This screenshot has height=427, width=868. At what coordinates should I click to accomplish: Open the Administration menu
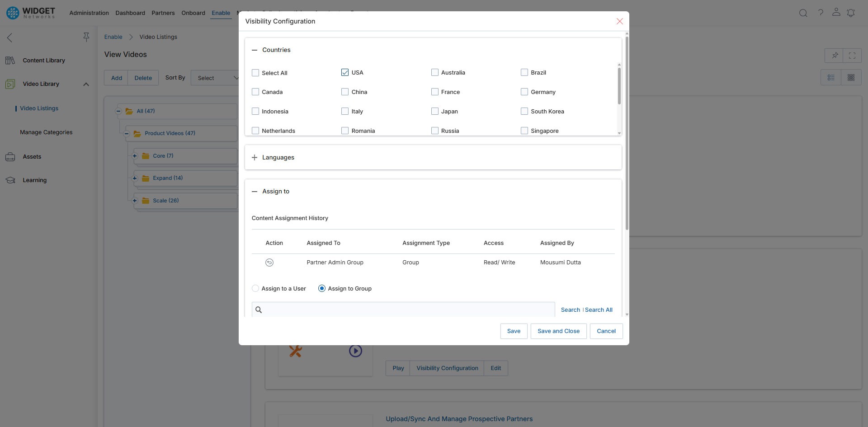(x=89, y=13)
